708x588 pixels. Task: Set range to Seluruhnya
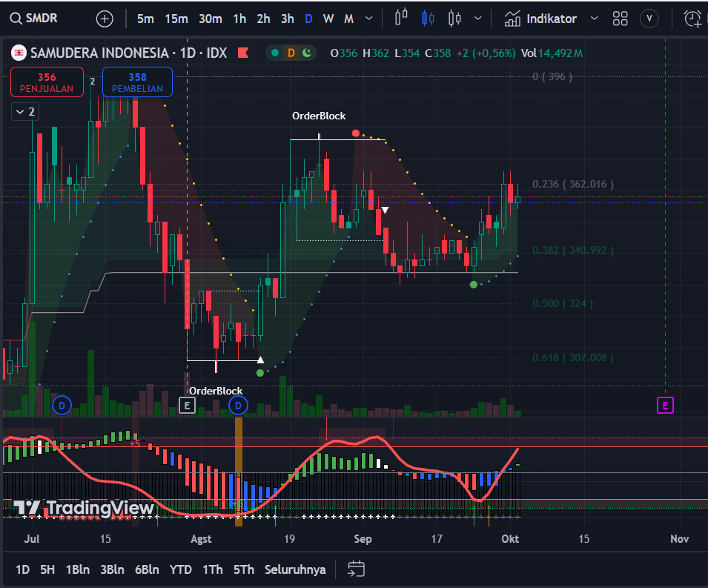(295, 570)
